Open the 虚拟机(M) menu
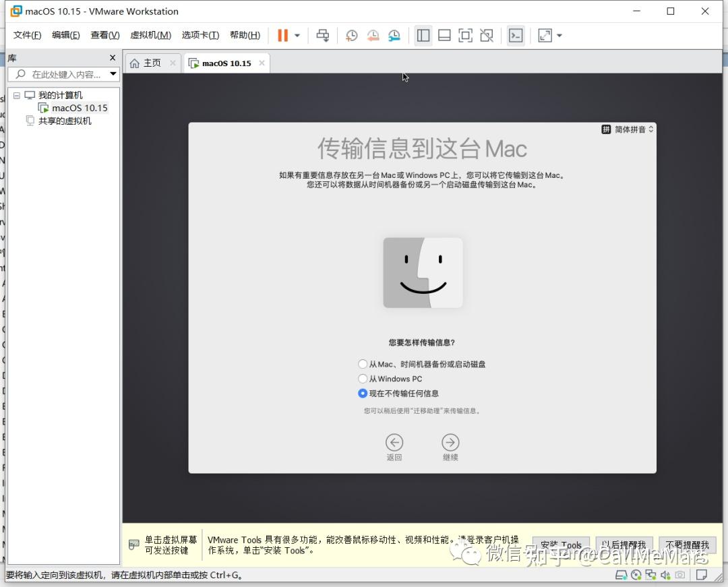728x587 pixels. click(x=150, y=35)
